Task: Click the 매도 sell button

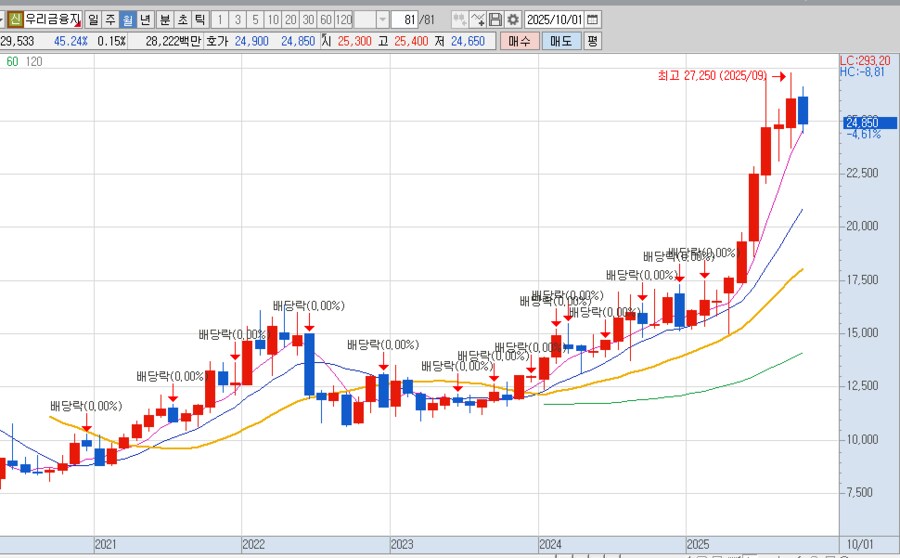Action: click(561, 41)
